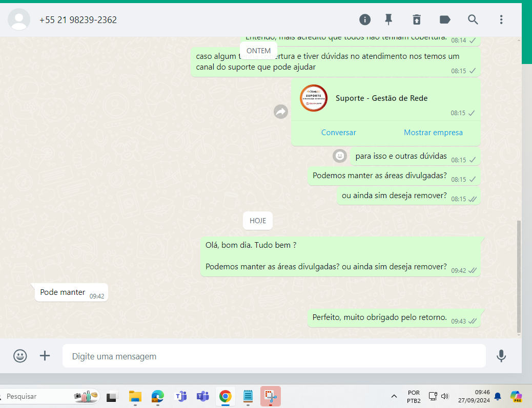This screenshot has height=408, width=532.
Task: Open Google Chrome from the taskbar
Action: 225,396
